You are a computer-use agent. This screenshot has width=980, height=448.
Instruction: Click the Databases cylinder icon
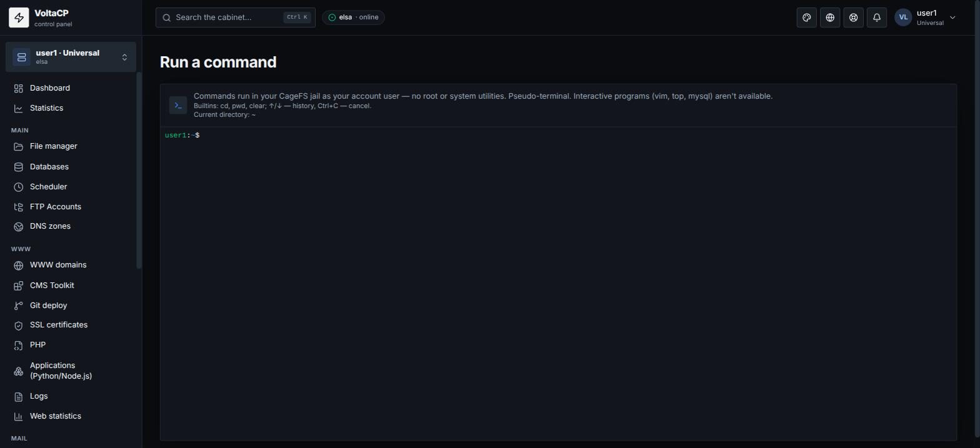(18, 167)
